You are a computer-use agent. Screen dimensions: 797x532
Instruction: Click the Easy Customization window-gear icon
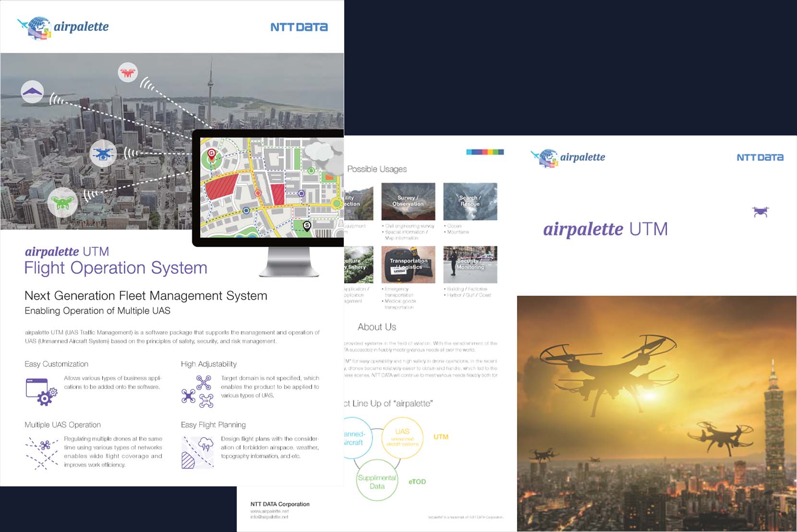click(41, 392)
